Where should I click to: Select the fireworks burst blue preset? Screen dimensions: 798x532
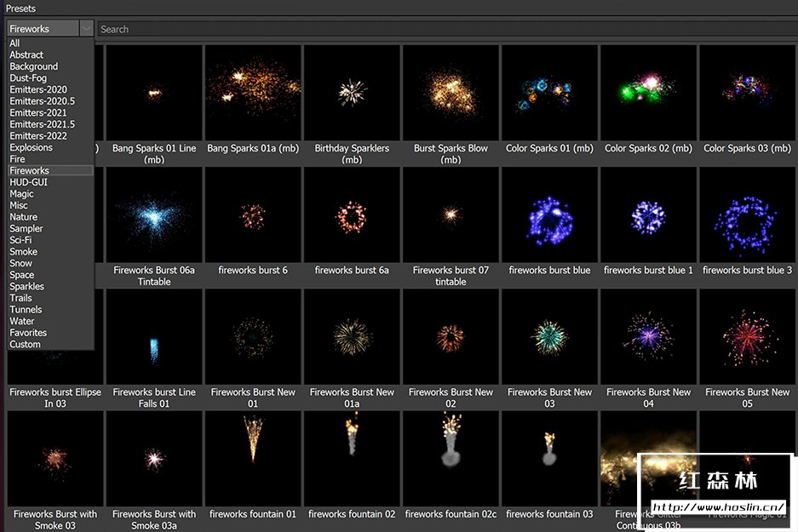click(549, 215)
